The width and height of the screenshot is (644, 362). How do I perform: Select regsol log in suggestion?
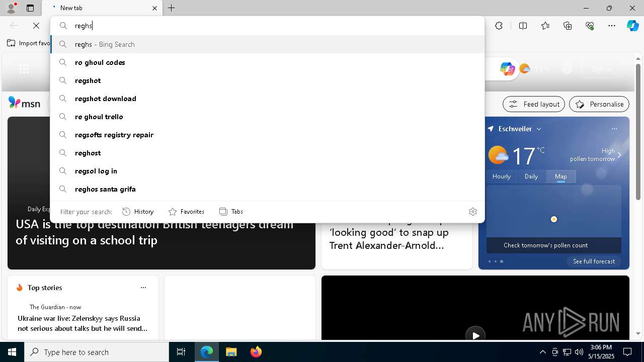267,171
